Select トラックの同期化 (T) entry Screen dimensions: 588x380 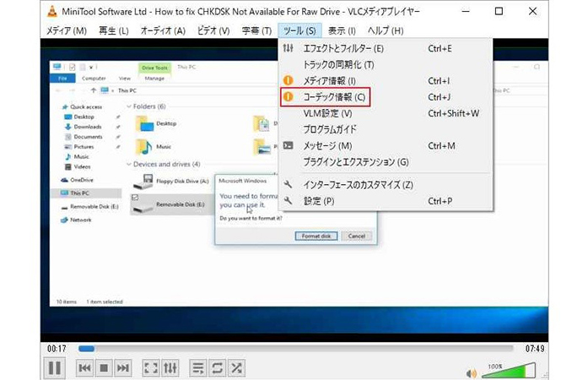[386, 64]
